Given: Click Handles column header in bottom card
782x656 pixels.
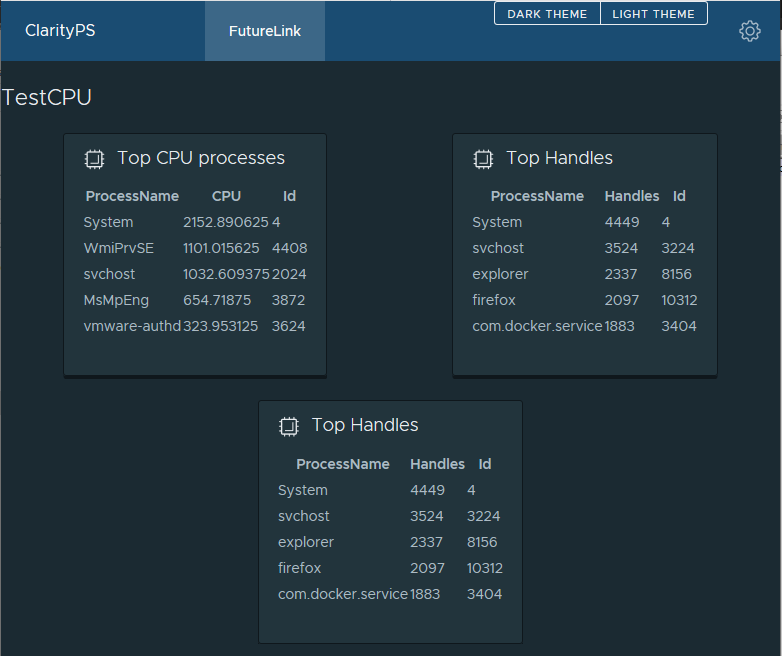Looking at the screenshot, I should (x=437, y=464).
